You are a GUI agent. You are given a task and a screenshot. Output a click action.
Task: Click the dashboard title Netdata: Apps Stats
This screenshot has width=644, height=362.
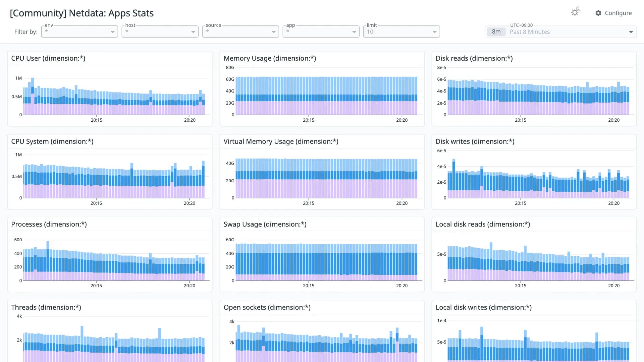[82, 13]
